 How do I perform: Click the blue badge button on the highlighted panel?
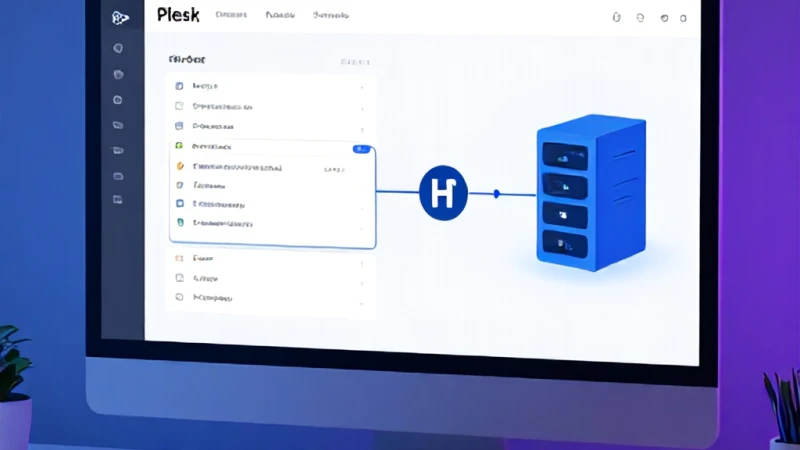(x=361, y=149)
